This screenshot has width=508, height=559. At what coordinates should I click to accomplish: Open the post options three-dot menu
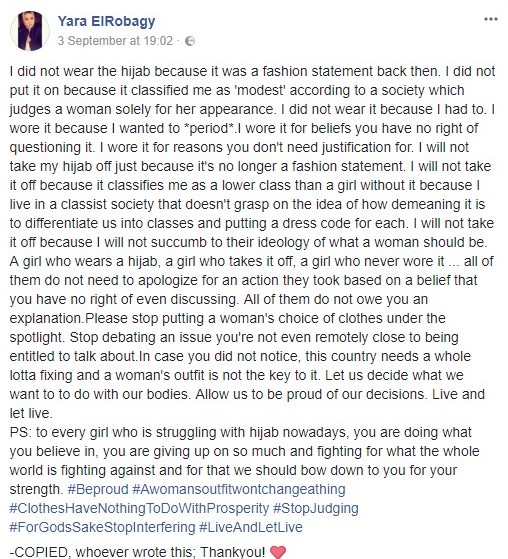click(491, 19)
